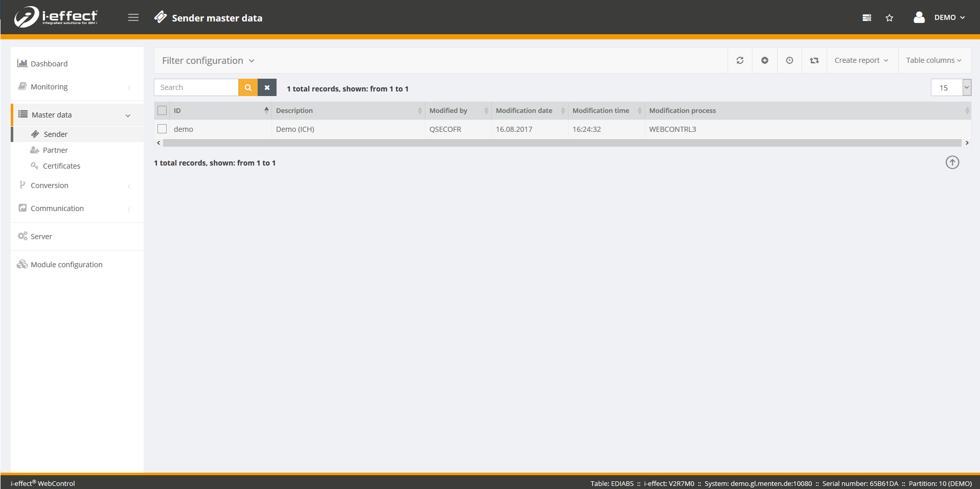Open Partner in Master data menu
Viewport: 980px width, 489px height.
tap(55, 150)
